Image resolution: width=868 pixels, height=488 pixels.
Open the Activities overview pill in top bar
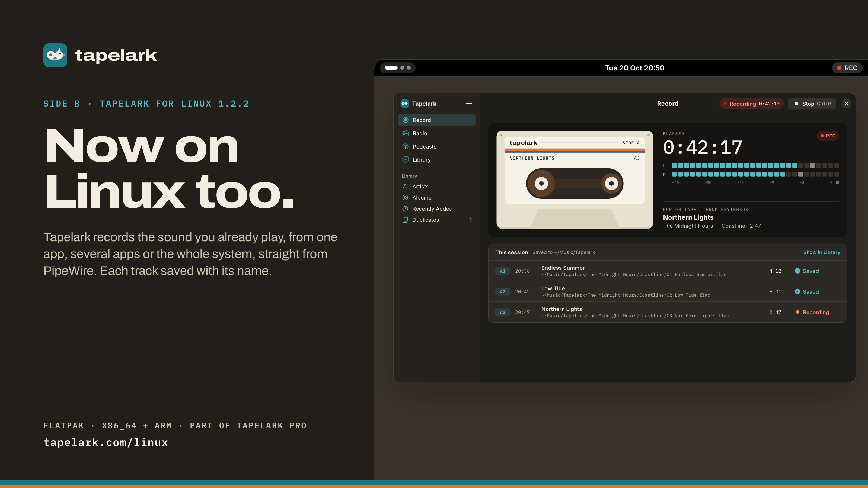pos(398,68)
